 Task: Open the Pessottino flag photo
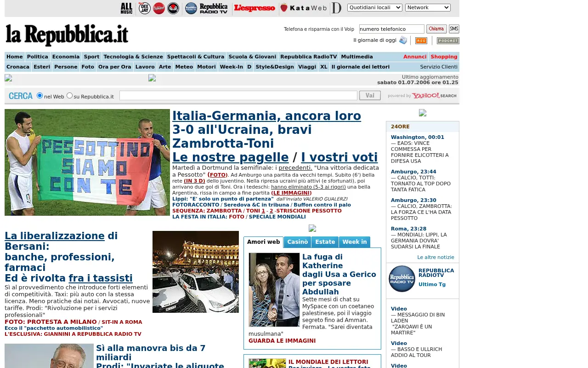coord(87,162)
